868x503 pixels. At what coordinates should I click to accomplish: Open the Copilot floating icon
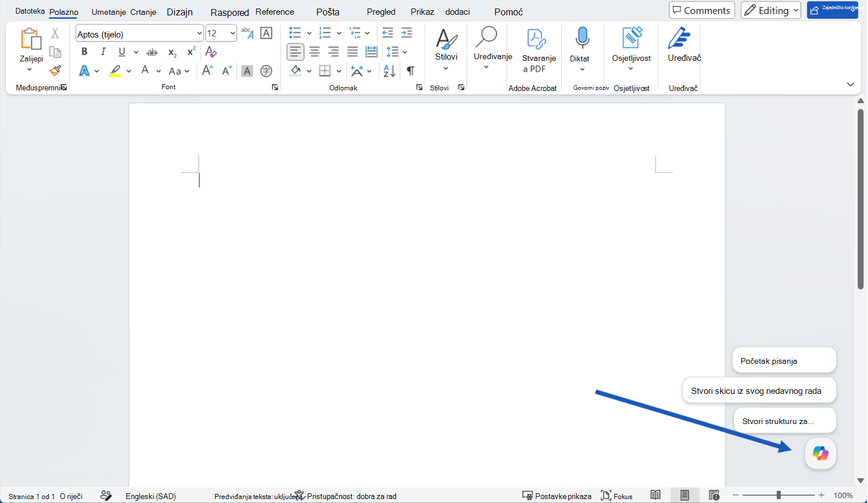pyautogui.click(x=820, y=453)
